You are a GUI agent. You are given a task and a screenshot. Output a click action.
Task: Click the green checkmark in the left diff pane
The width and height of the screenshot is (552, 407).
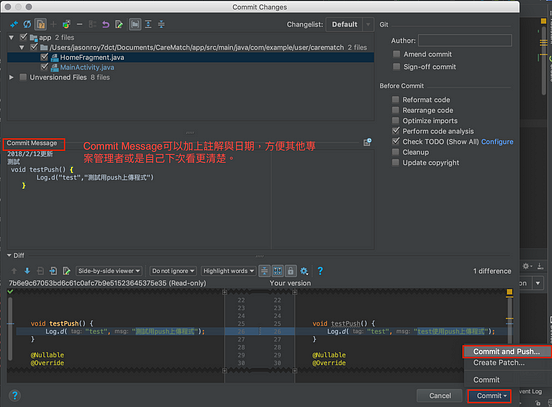[10, 292]
